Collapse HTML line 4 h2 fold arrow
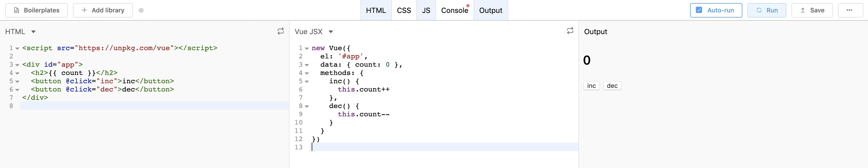 coord(17,73)
